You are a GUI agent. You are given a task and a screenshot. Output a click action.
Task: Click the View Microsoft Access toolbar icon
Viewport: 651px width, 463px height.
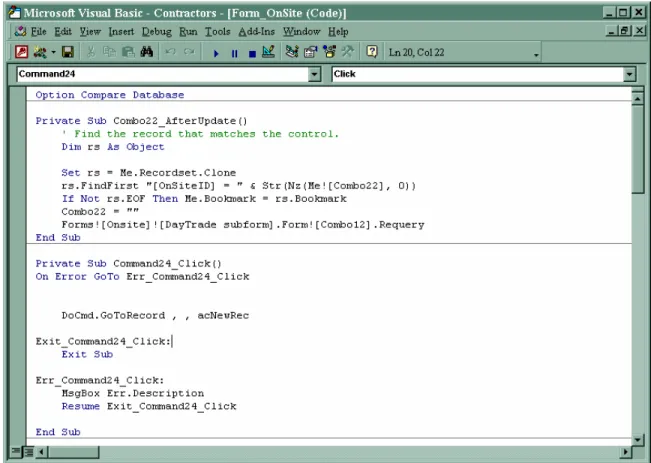[22, 52]
